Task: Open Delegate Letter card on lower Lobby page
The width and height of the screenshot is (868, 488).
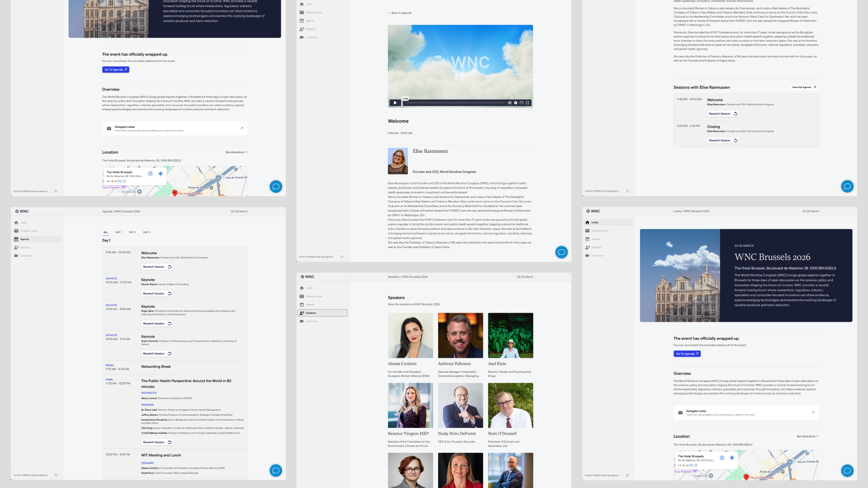Action: (x=746, y=413)
